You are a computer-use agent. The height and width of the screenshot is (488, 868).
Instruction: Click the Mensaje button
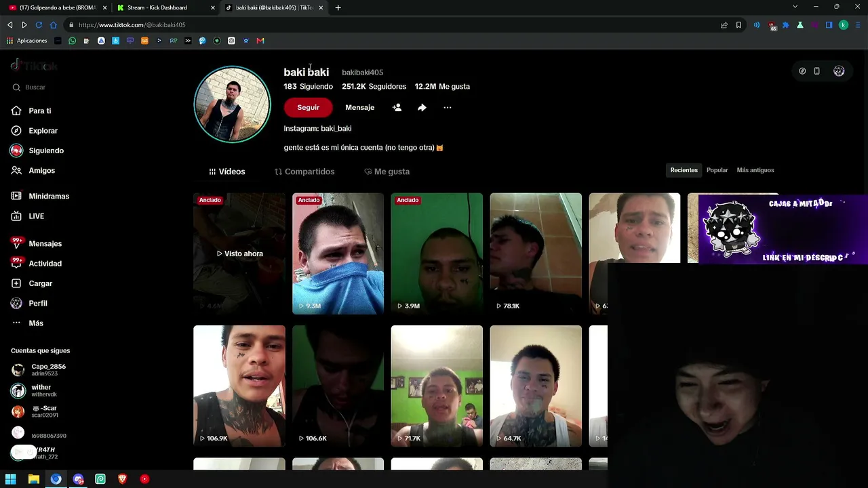(x=359, y=107)
